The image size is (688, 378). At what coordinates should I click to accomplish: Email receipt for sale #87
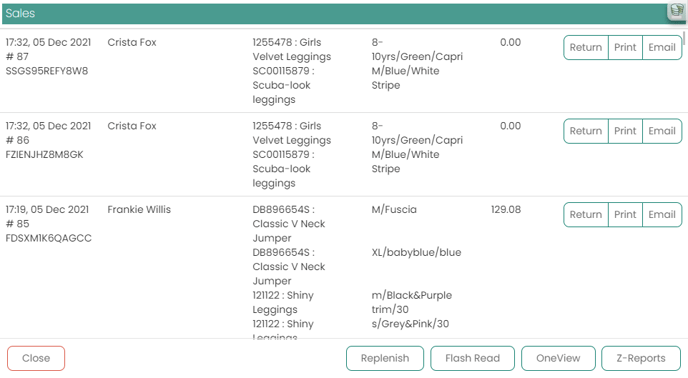662,47
